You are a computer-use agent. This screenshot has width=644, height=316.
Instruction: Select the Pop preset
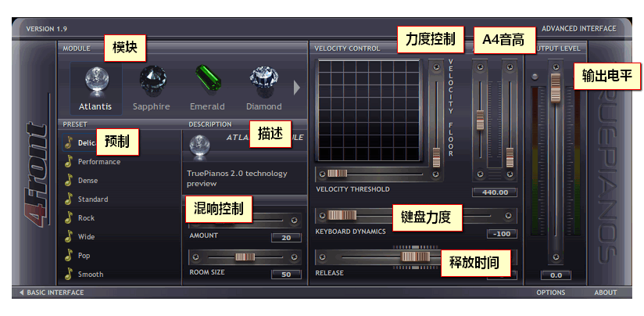84,256
